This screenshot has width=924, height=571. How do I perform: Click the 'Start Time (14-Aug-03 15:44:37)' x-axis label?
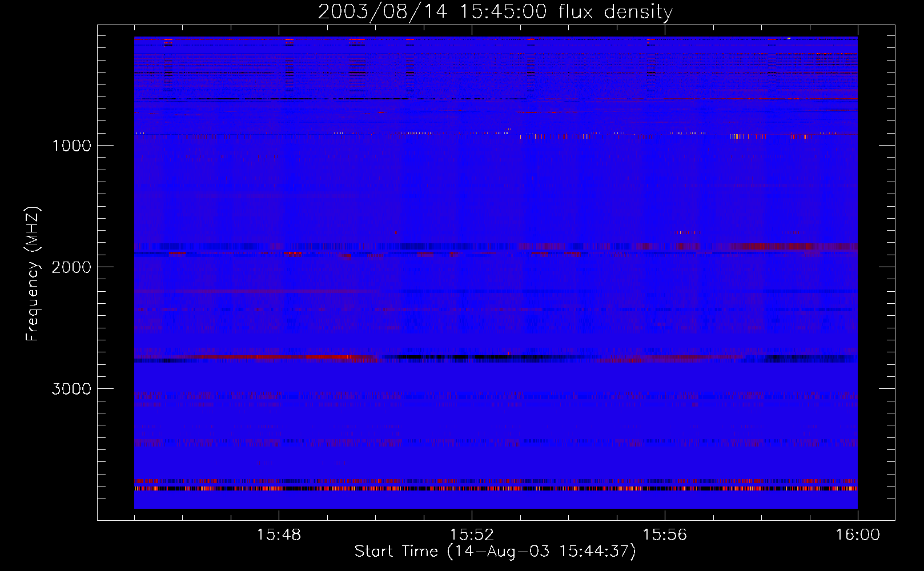(495, 552)
